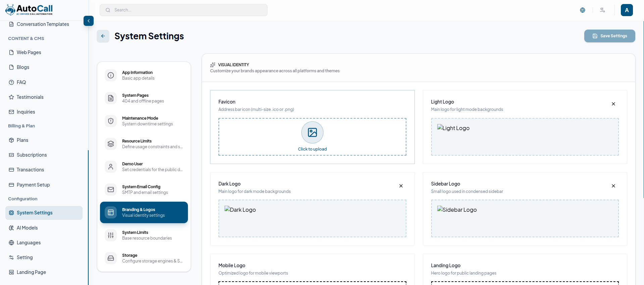Open the language globe icon in header
Screen dimensions: 644x285
[x=583, y=10]
